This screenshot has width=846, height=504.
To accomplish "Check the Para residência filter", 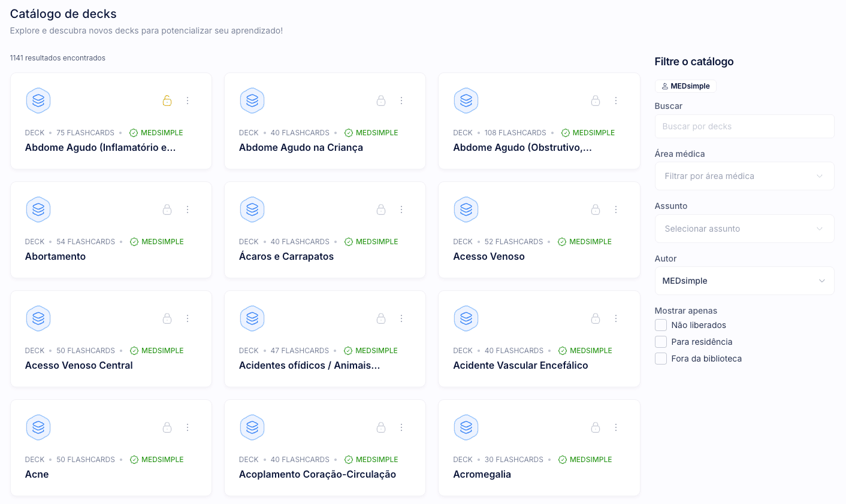I will click(661, 342).
